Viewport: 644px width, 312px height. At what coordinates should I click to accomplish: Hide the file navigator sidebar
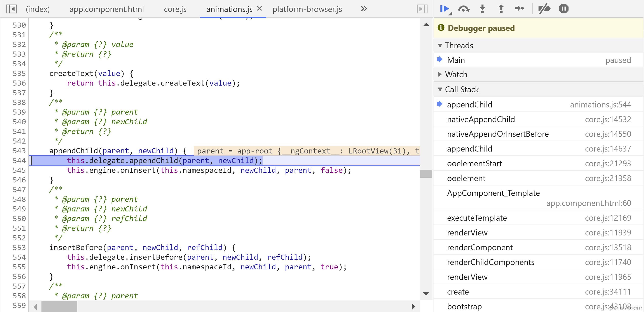11,9
